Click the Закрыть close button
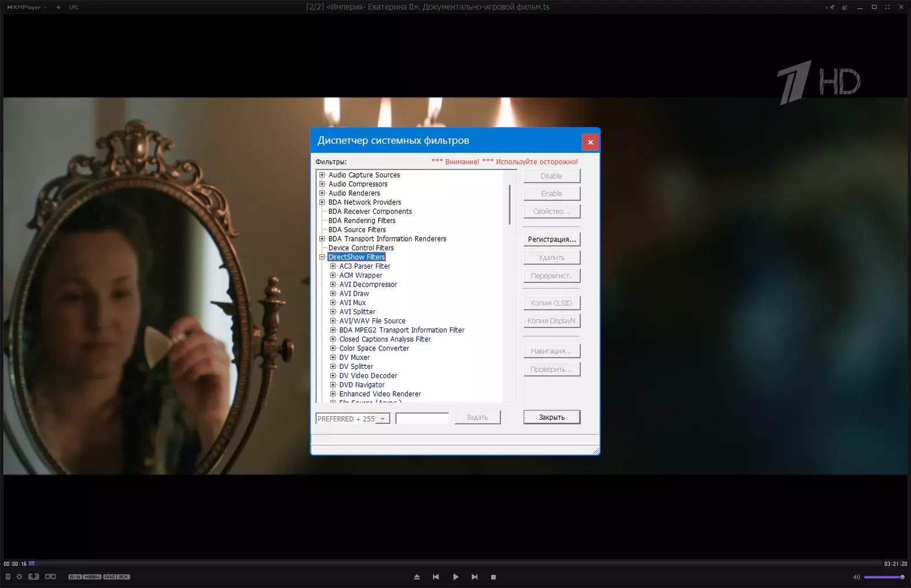The image size is (911, 588). tap(552, 417)
